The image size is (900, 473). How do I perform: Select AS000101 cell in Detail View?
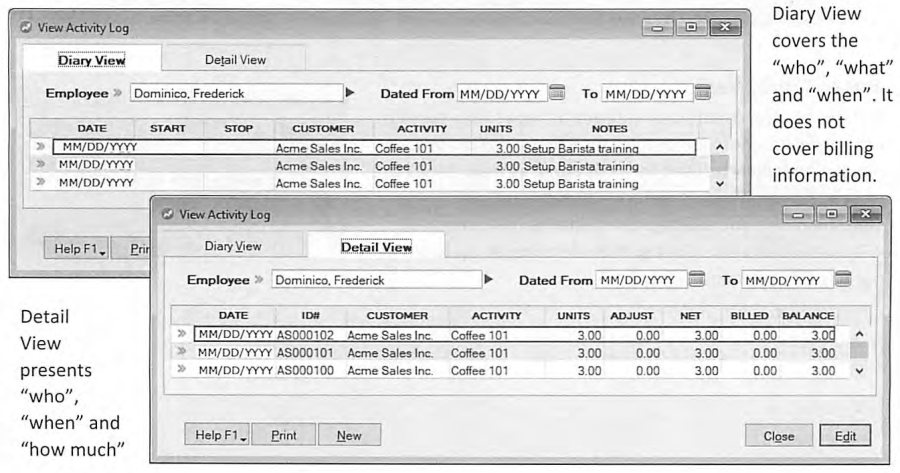coord(305,352)
